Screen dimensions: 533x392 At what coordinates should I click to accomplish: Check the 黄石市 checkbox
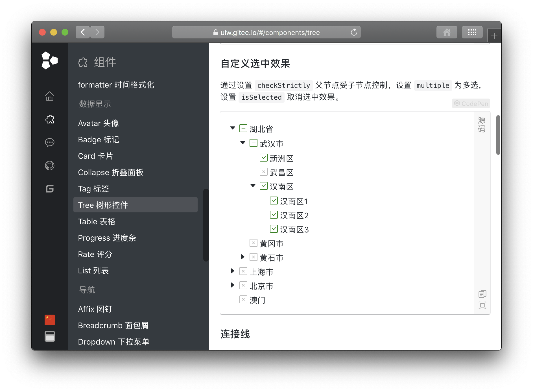(253, 257)
